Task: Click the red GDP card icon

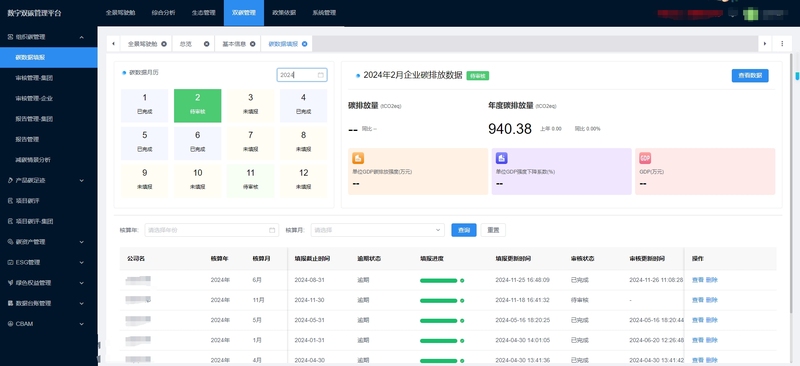Action: point(645,158)
